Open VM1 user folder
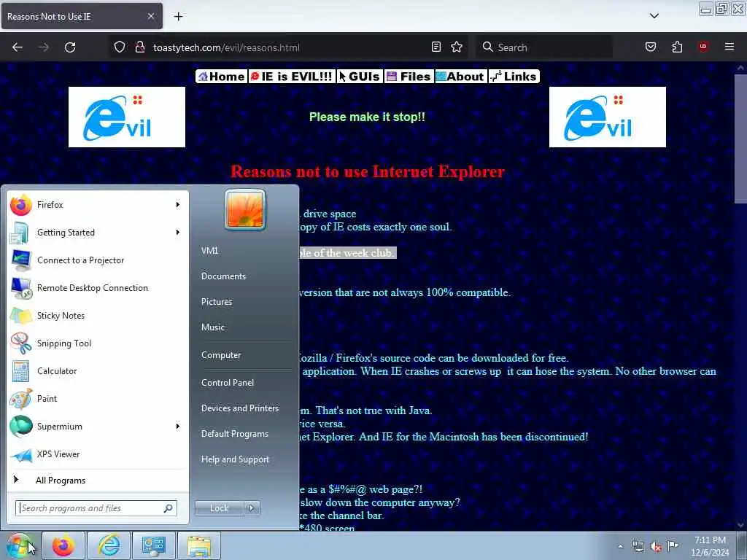This screenshot has width=747, height=560. [209, 251]
